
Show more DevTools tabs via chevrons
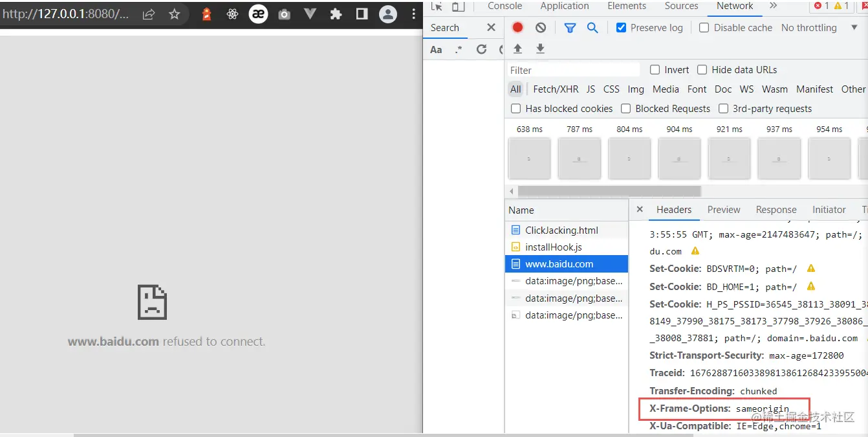pos(773,6)
